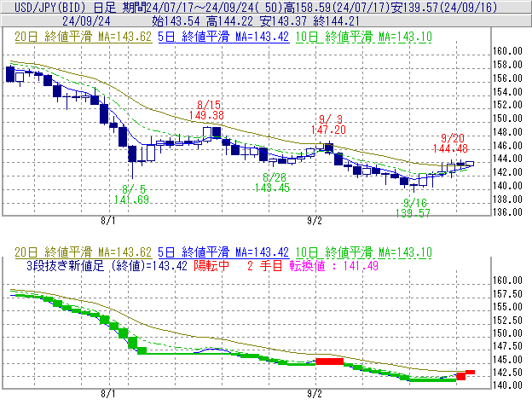
Task: Click the open price 始143.54
Action: point(176,21)
